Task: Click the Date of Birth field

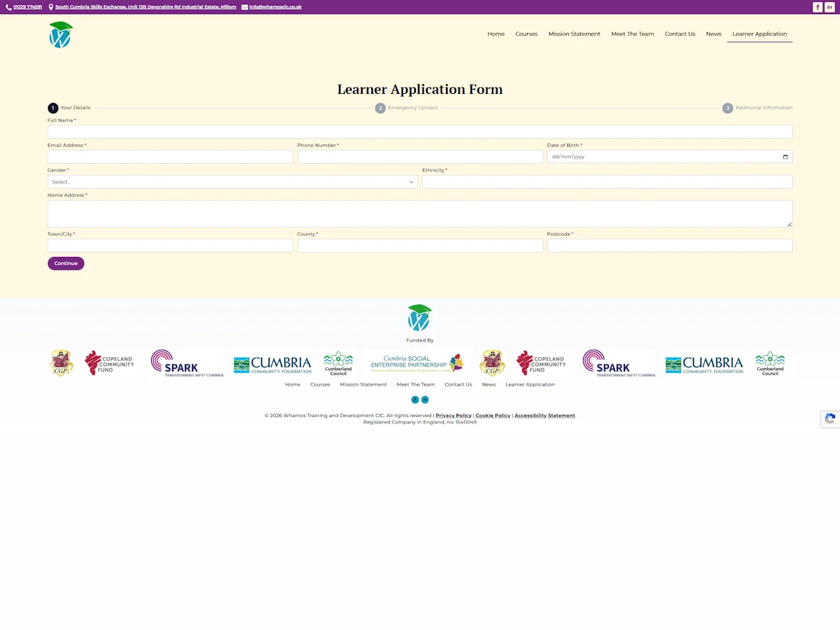Action: click(670, 157)
